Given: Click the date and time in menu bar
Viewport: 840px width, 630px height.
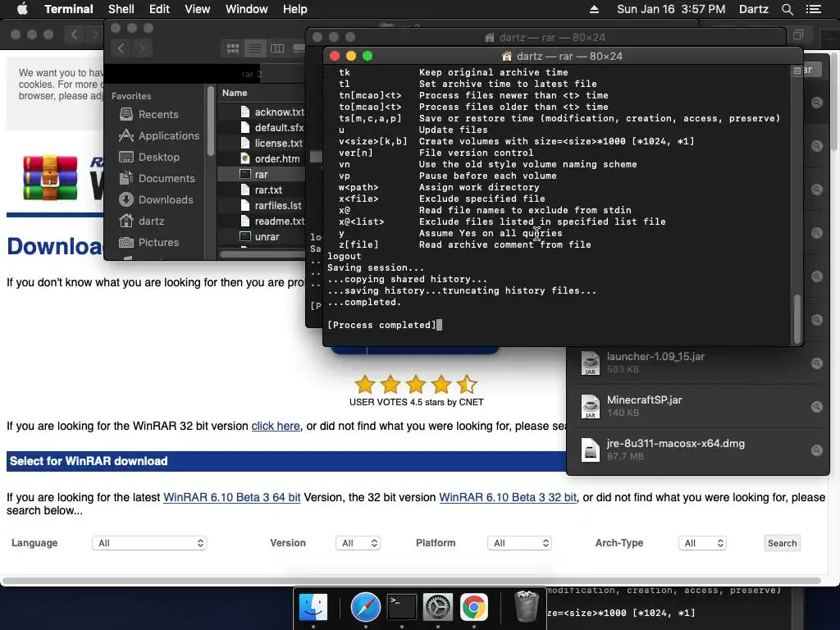Looking at the screenshot, I should (671, 9).
